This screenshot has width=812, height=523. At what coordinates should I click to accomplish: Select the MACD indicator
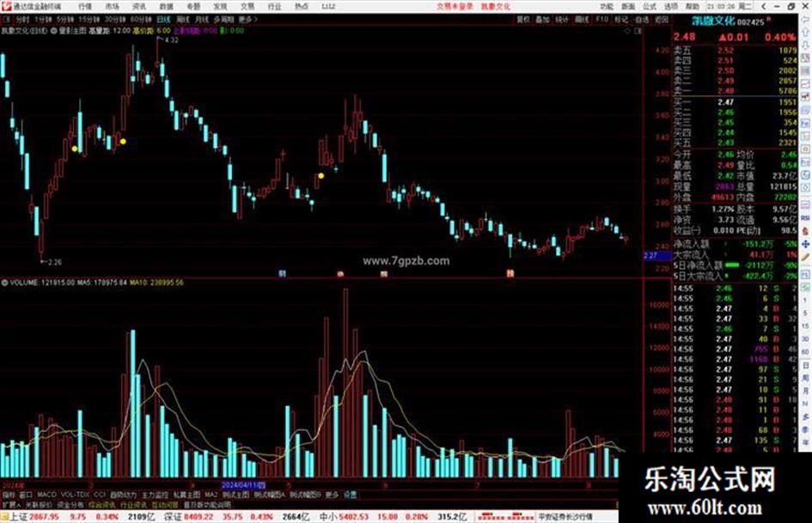click(46, 495)
